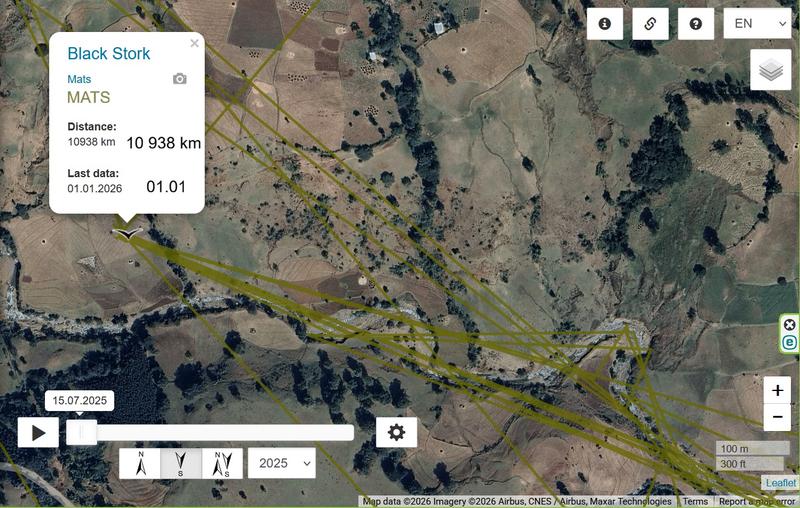Start playback with the play button
800x508 pixels.
pos(38,433)
